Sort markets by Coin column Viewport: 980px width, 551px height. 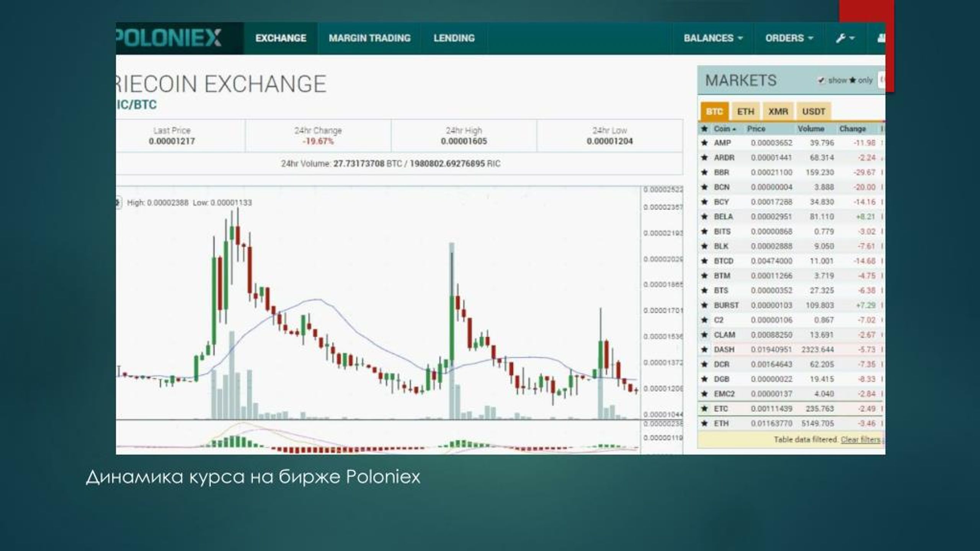(x=725, y=129)
